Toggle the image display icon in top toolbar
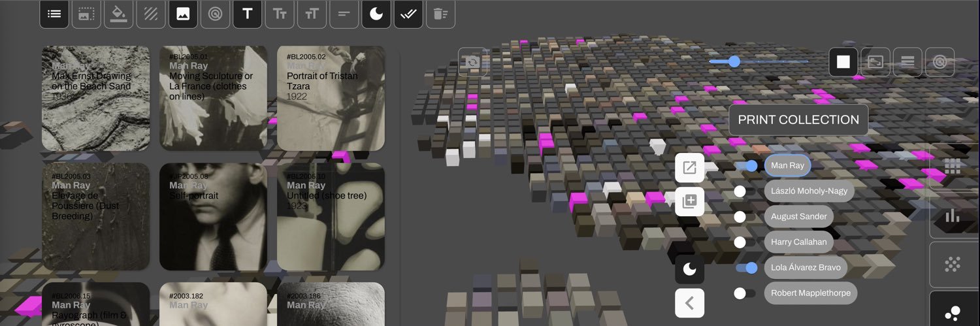The width and height of the screenshot is (980, 326). pyautogui.click(x=183, y=14)
